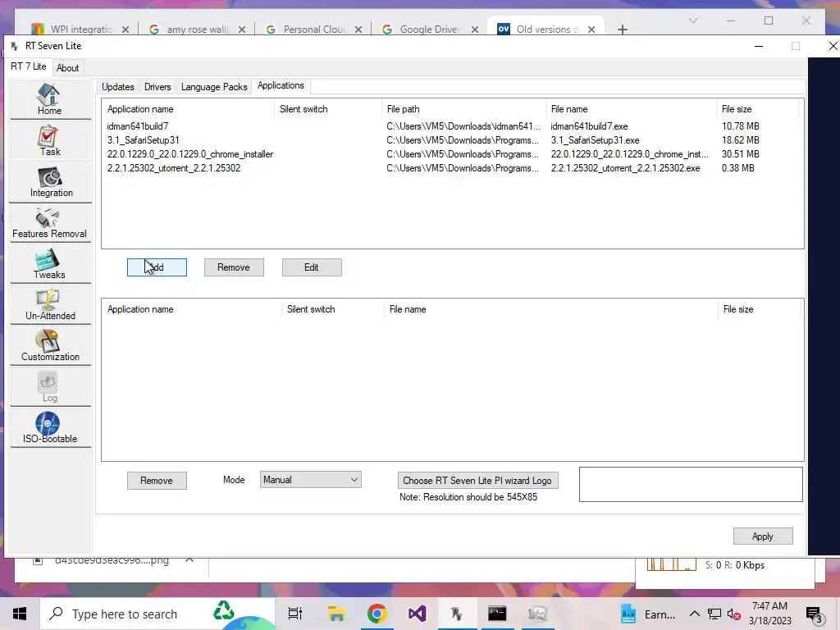Viewport: 840px width, 630px height.
Task: Select the idman641build7 application row
Action: pos(452,126)
